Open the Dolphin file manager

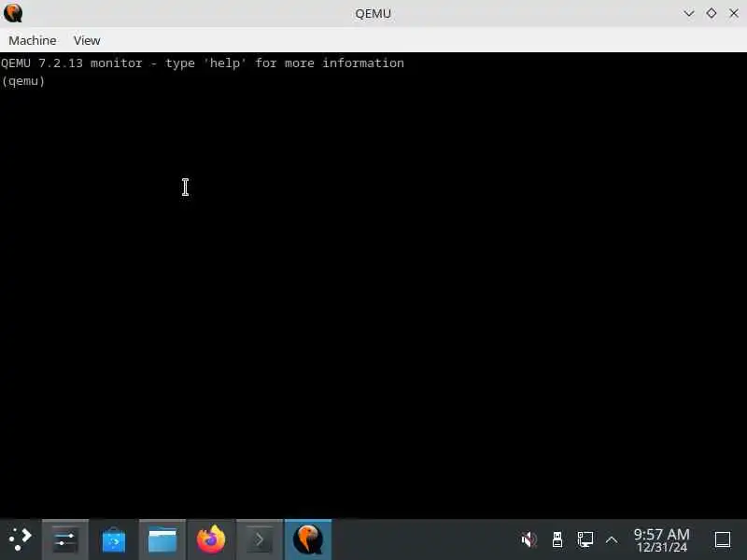(x=162, y=539)
